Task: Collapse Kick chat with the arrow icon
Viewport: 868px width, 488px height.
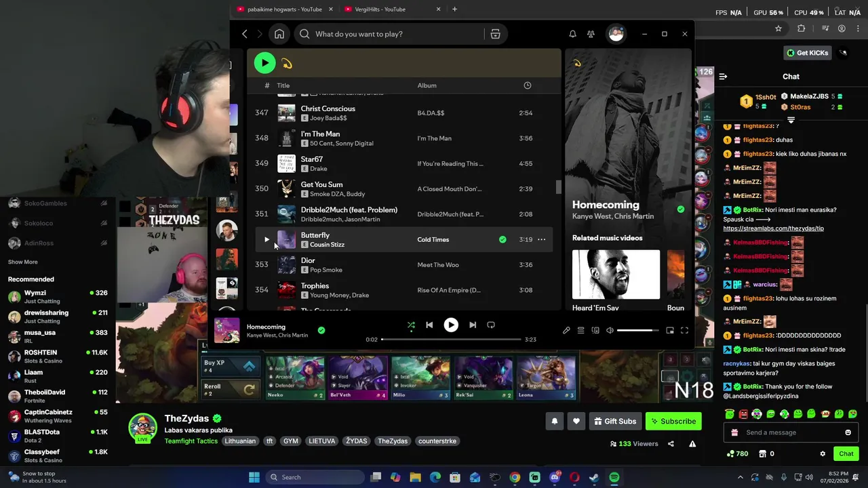Action: tap(723, 77)
